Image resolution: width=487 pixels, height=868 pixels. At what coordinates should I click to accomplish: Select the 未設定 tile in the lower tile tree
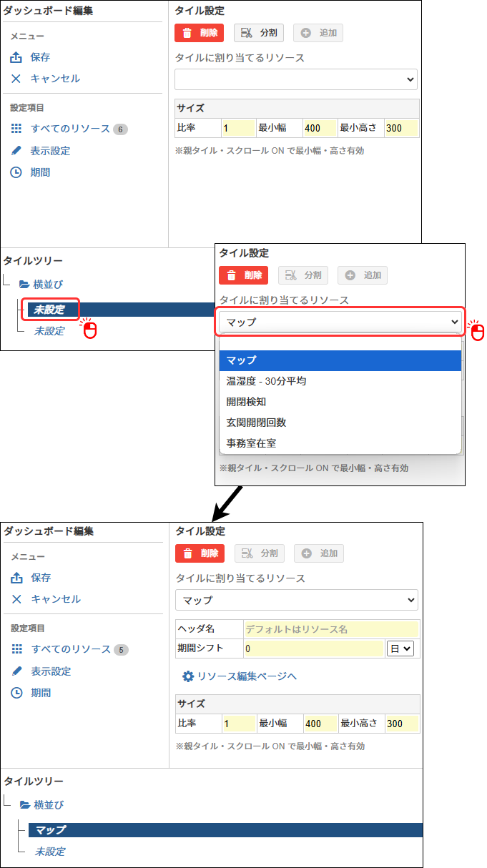pos(50,852)
